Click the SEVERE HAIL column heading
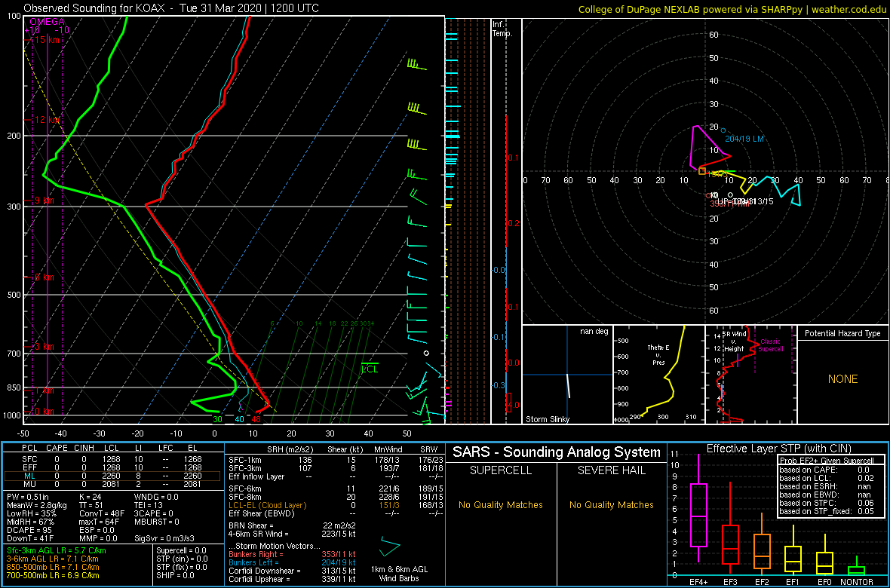 point(612,471)
